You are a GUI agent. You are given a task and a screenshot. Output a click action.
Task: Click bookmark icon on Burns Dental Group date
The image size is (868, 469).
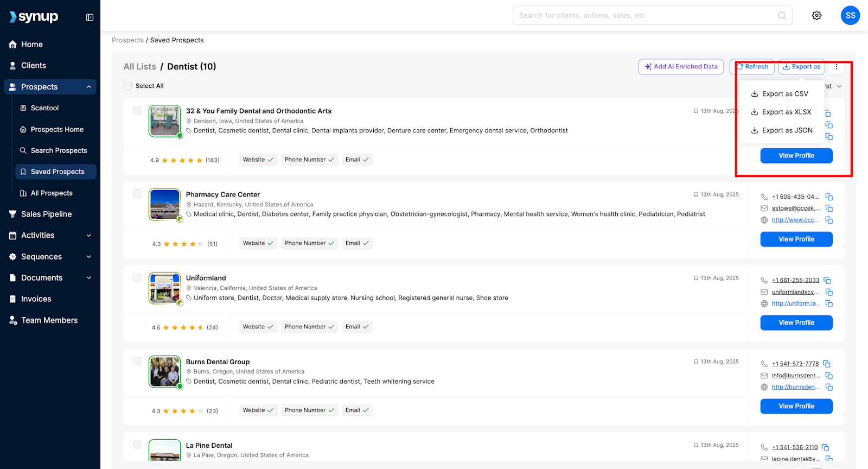click(x=696, y=362)
